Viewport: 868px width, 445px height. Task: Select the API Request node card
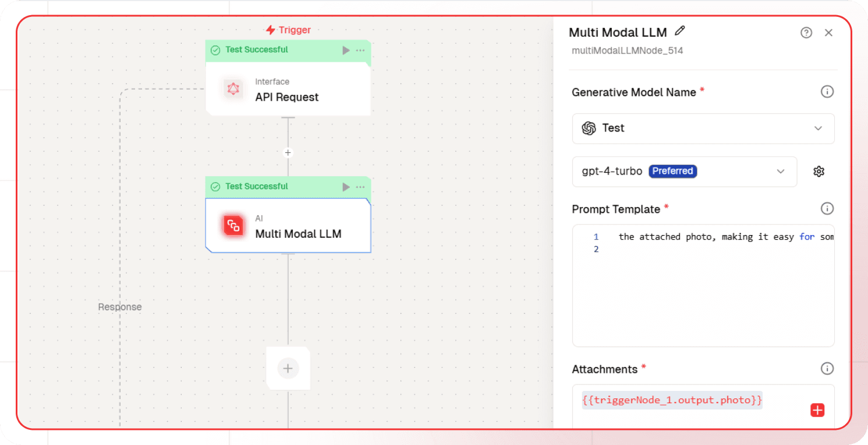coord(288,89)
